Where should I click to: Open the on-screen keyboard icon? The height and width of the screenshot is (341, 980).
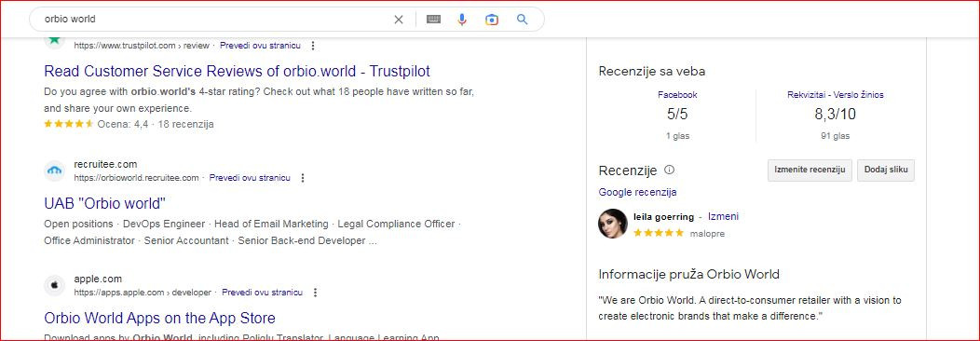tap(434, 20)
